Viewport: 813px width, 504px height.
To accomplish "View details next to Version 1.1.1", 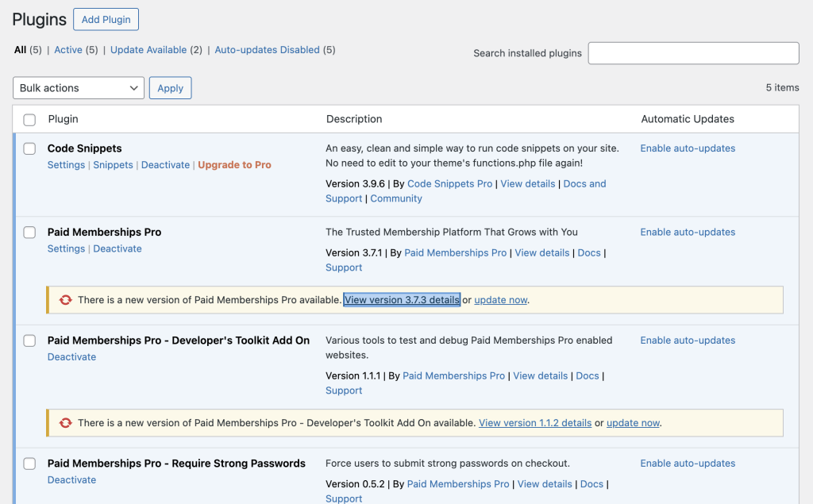I will click(x=540, y=376).
